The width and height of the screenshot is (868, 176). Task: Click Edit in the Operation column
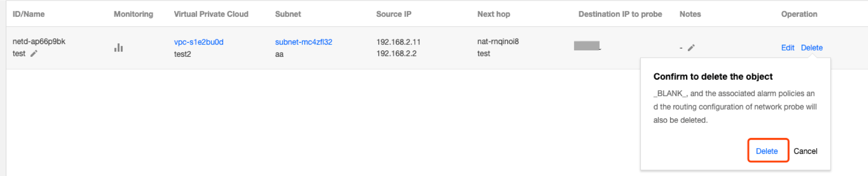tap(787, 48)
